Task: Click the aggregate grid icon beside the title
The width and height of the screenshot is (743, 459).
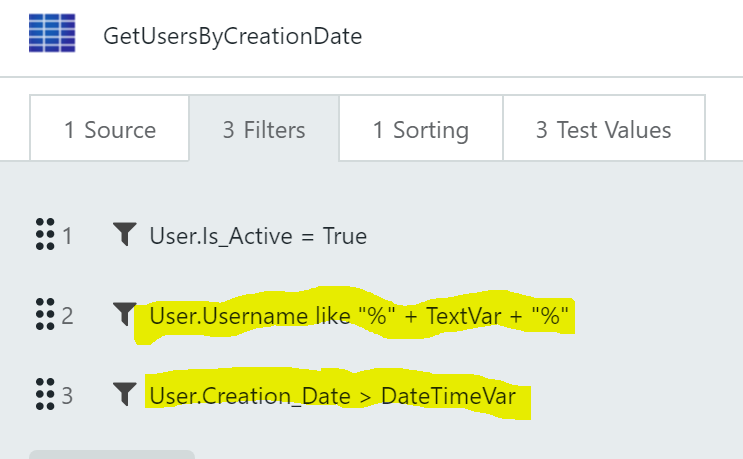Action: 53,34
